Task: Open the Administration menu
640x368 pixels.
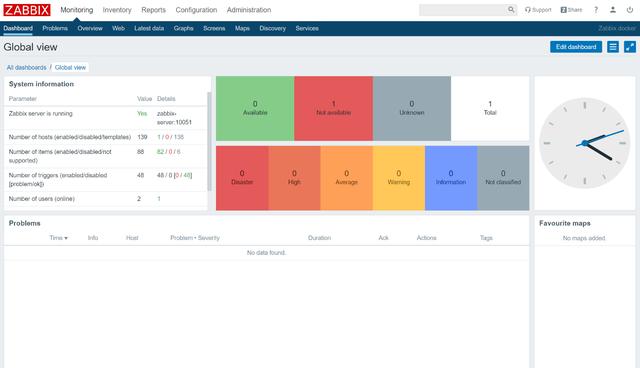Action: click(249, 10)
